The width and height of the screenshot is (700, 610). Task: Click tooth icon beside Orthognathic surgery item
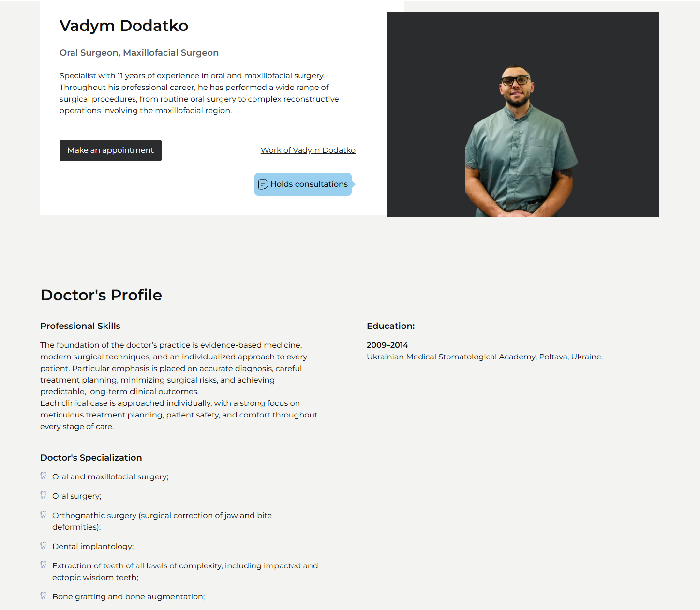[x=44, y=515]
